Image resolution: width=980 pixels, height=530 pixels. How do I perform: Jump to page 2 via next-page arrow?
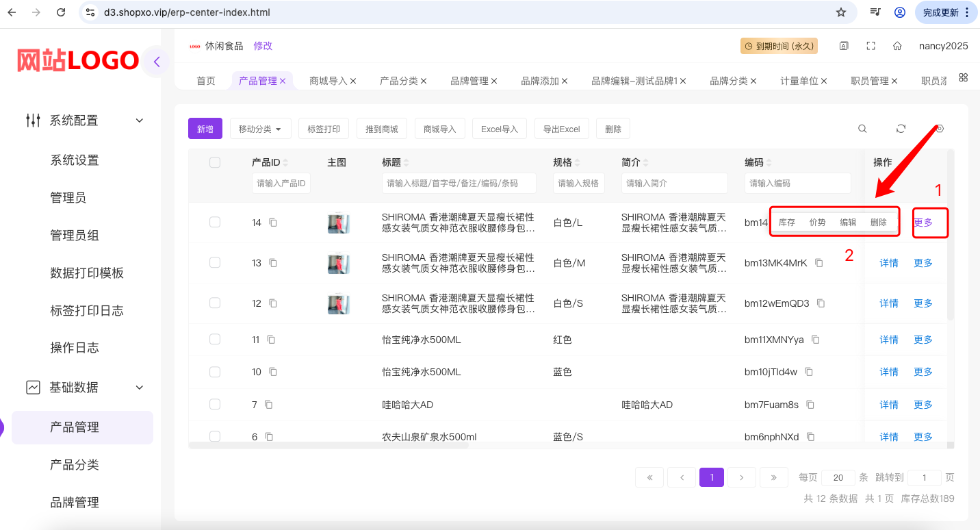pyautogui.click(x=741, y=477)
